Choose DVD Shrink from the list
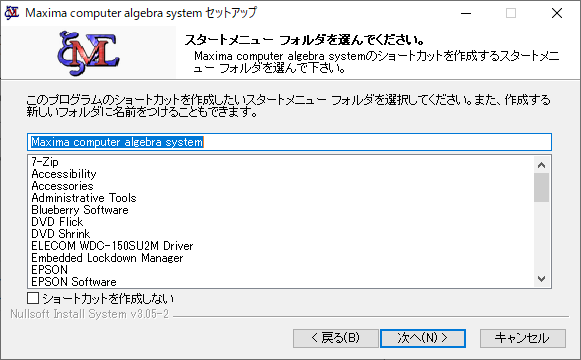The height and width of the screenshot is (360, 581). (60, 234)
